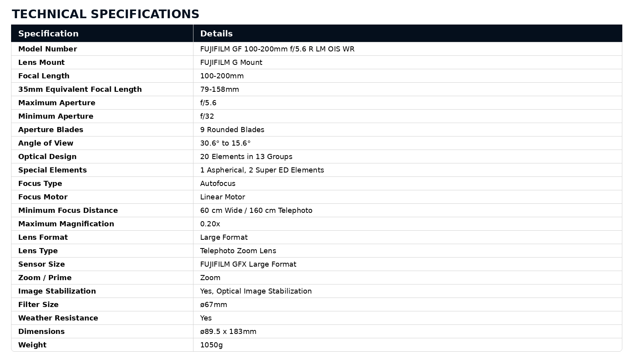633x364 pixels.
Task: Select the ø67mm filter size value
Action: coord(214,305)
